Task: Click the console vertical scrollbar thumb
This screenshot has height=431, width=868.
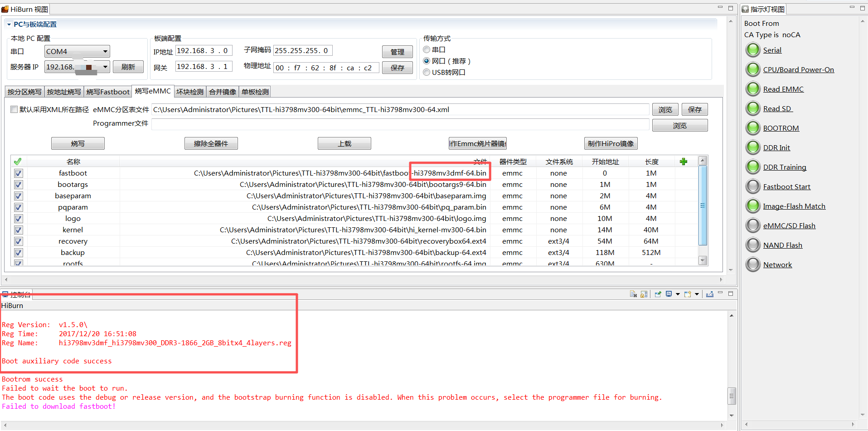Action: (732, 396)
